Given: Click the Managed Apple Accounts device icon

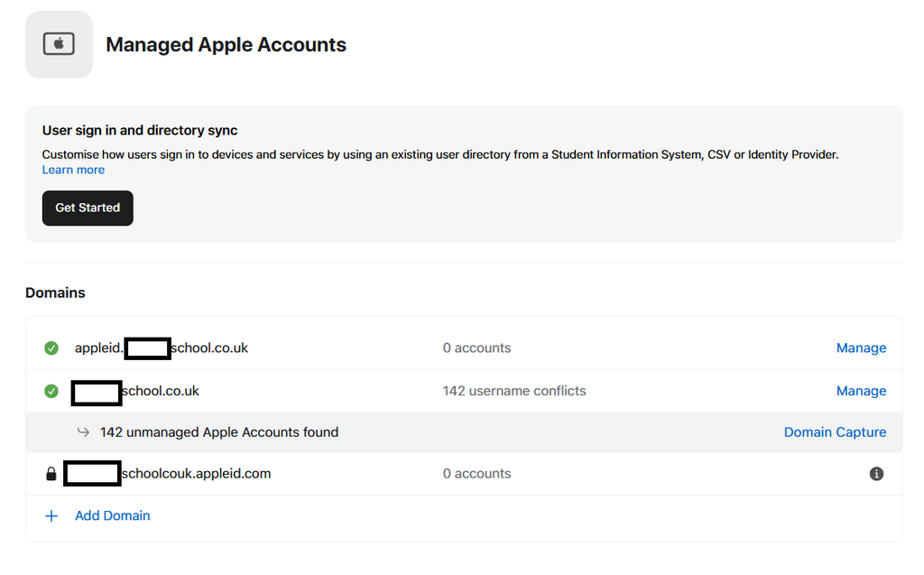Looking at the screenshot, I should coord(59,44).
